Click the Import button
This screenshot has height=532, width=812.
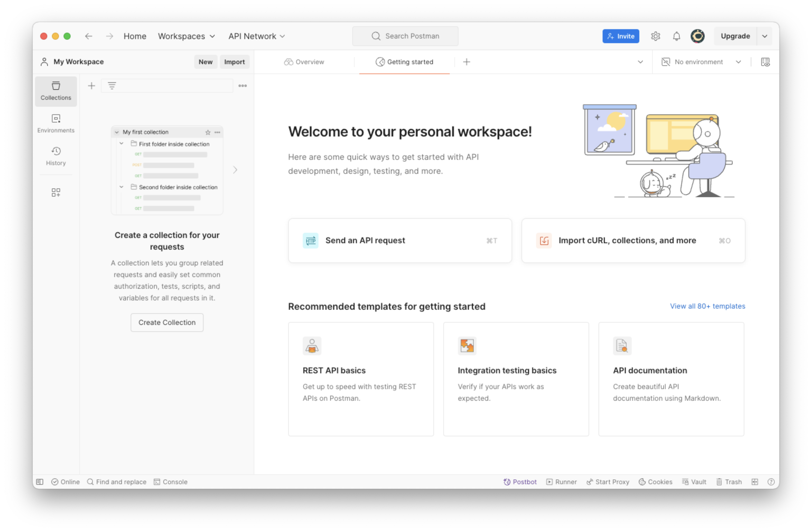(235, 62)
